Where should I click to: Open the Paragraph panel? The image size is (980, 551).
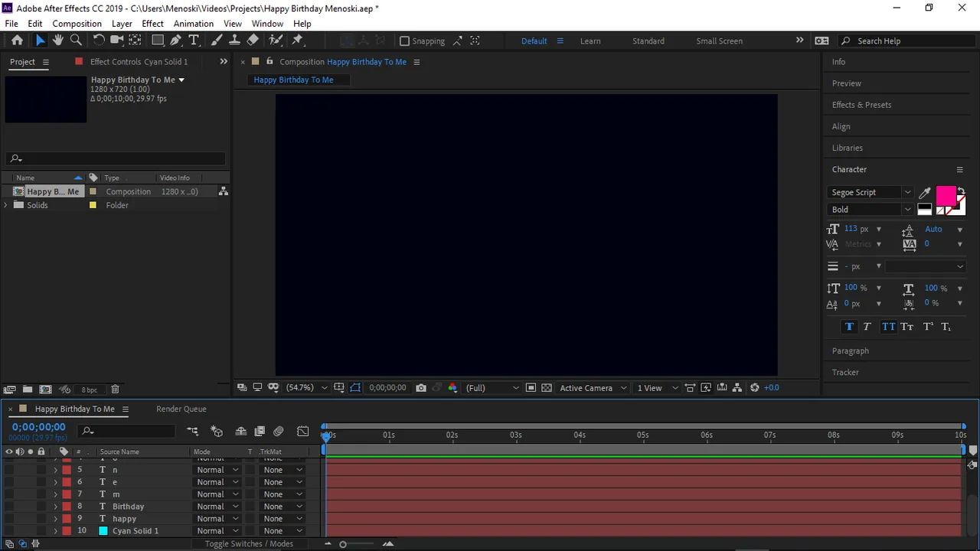pyautogui.click(x=850, y=351)
